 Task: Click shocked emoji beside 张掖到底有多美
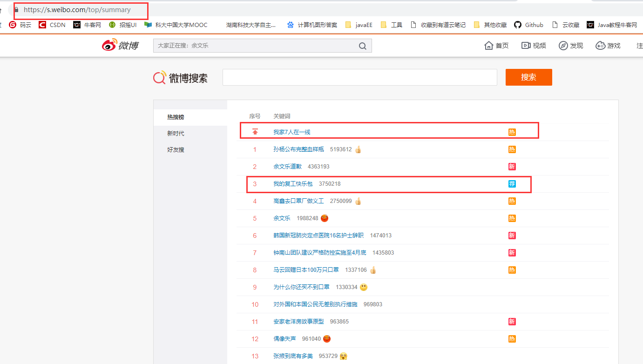point(344,356)
